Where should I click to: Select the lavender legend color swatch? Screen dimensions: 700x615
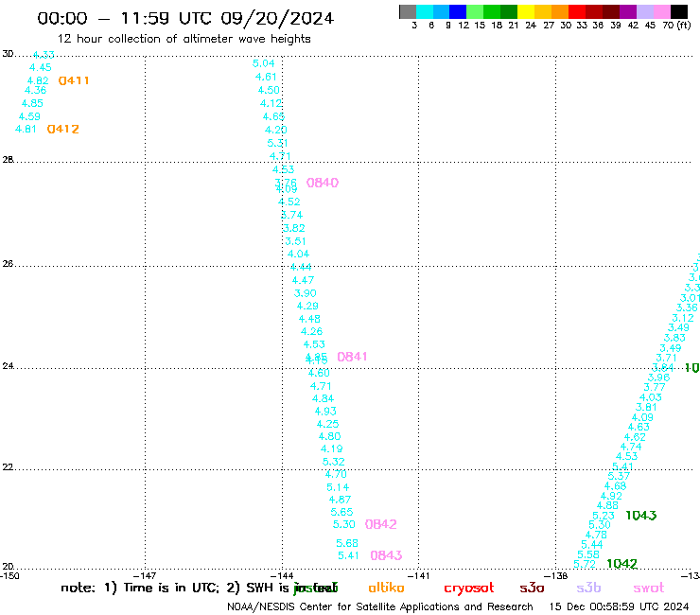pyautogui.click(x=644, y=11)
